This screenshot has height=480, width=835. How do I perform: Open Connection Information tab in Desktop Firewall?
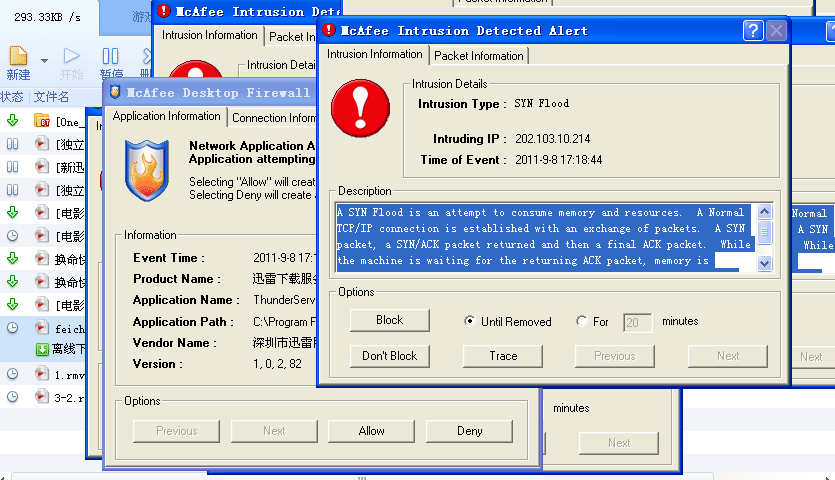274,118
